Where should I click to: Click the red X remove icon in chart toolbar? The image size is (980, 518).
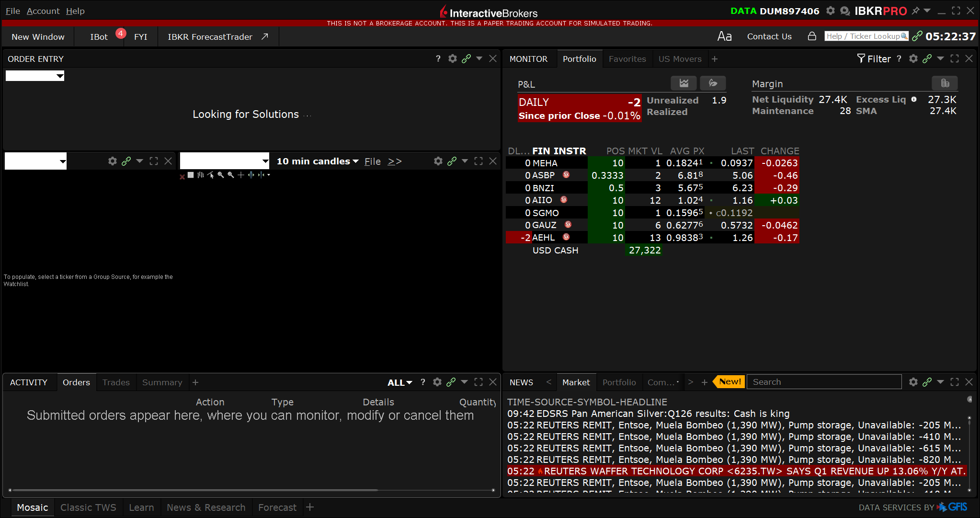pos(182,177)
